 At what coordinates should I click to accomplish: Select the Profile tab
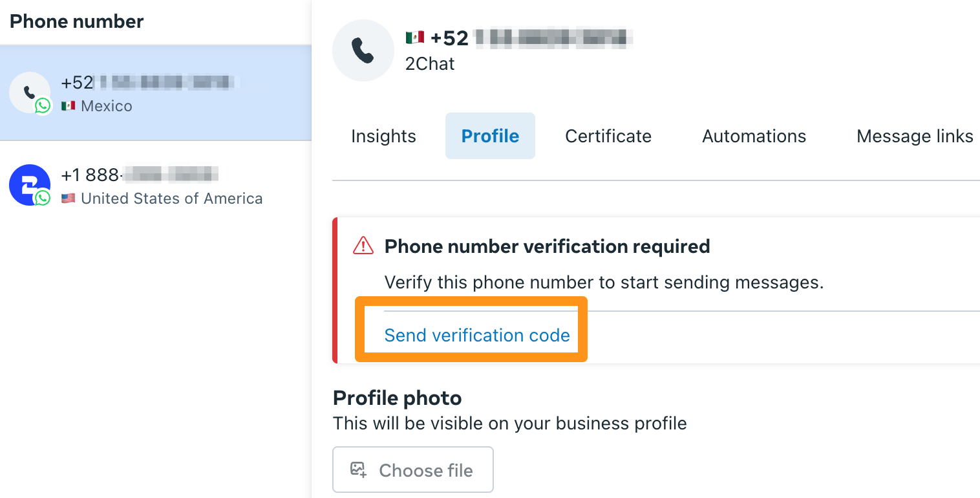pyautogui.click(x=490, y=136)
